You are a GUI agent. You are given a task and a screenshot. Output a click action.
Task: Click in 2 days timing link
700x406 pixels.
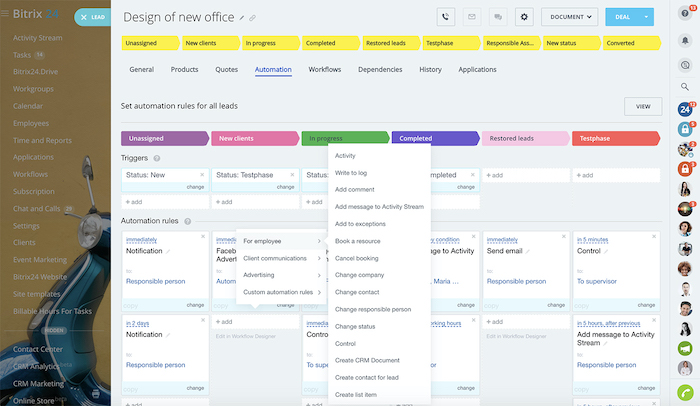pyautogui.click(x=138, y=323)
